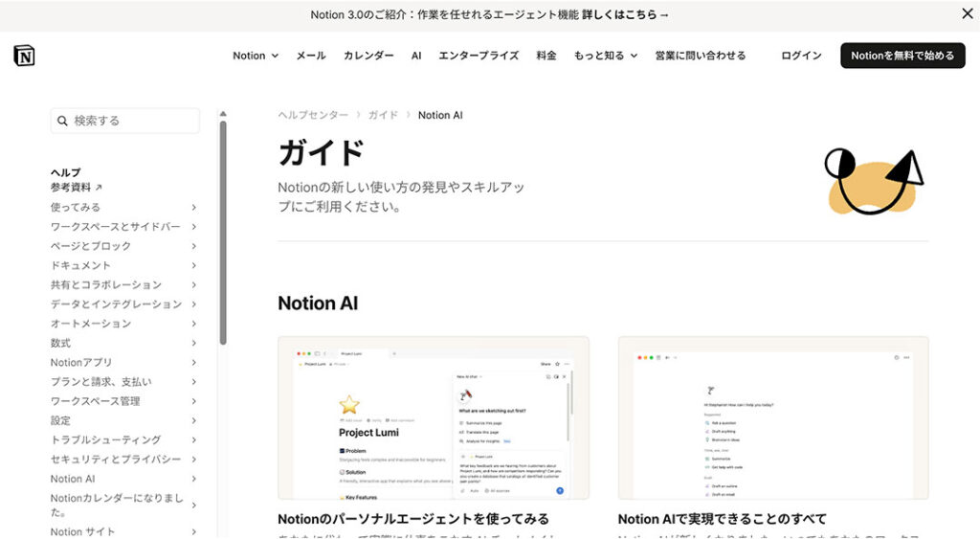Screen dimensions: 980x539
Task: Click the トラブルシューティング sidebar label
Action: [x=105, y=439]
